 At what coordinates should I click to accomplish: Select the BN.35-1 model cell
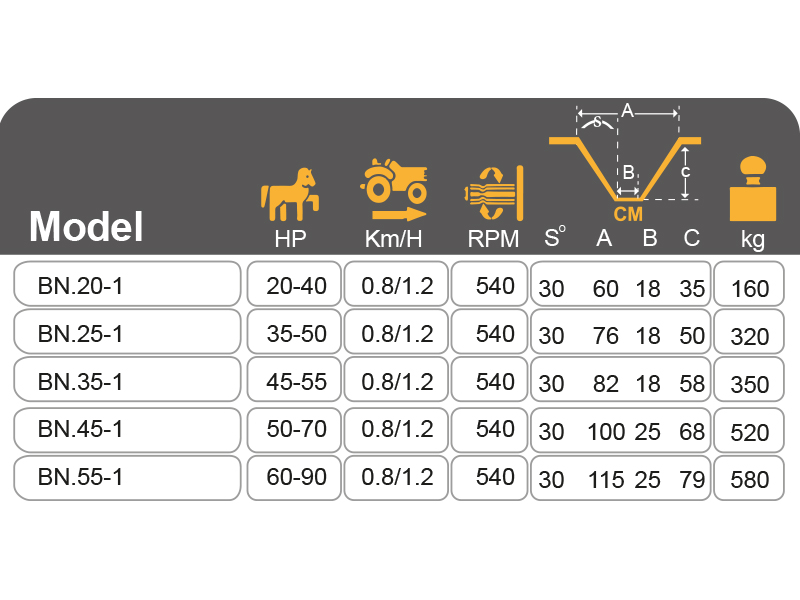pos(127,380)
